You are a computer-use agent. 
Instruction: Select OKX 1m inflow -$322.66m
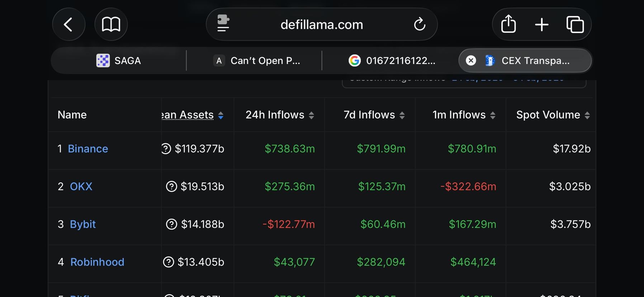pyautogui.click(x=468, y=187)
